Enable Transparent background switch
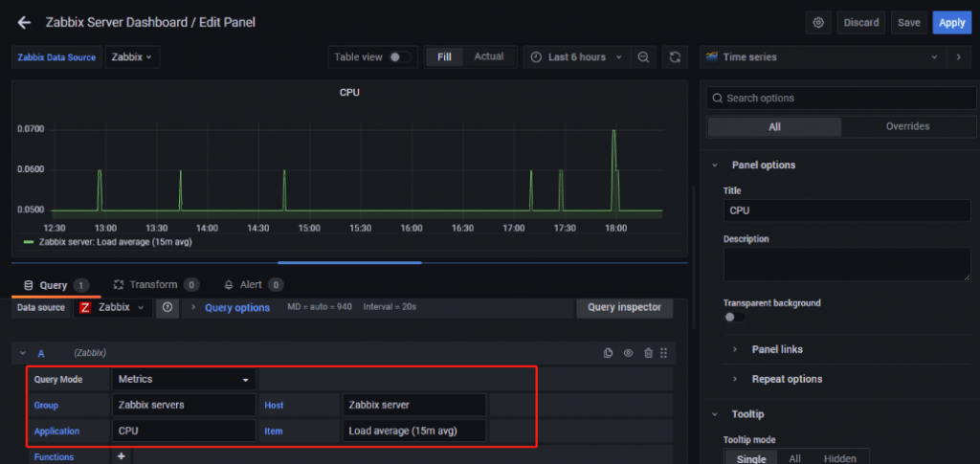Viewport: 980px width, 464px height. click(x=734, y=318)
